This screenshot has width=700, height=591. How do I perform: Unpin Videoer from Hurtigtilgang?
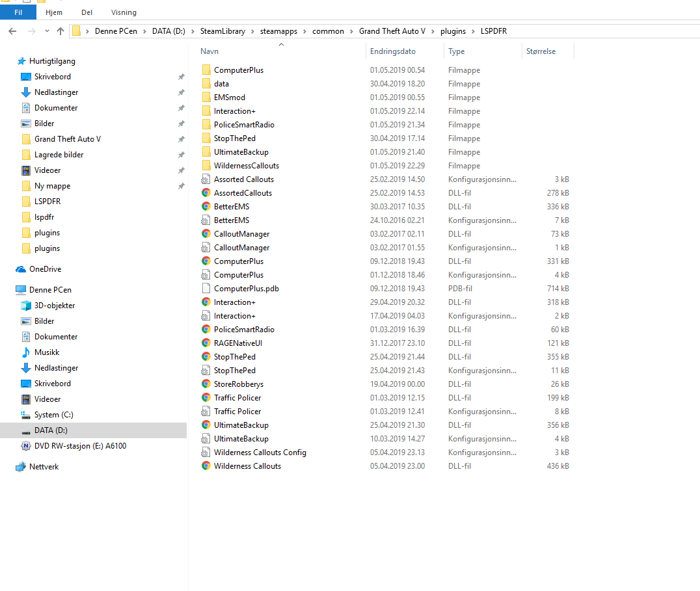(x=181, y=170)
